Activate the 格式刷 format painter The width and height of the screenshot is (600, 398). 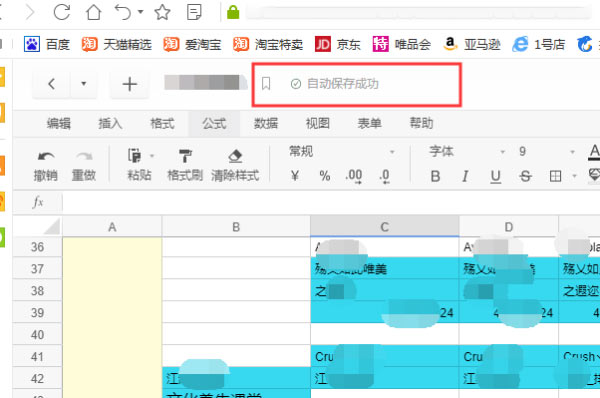[185, 165]
